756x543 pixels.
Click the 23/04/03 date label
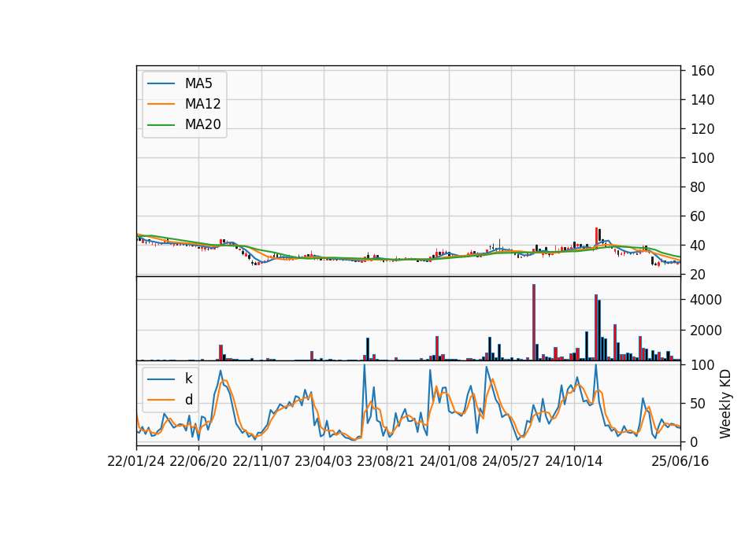click(324, 461)
